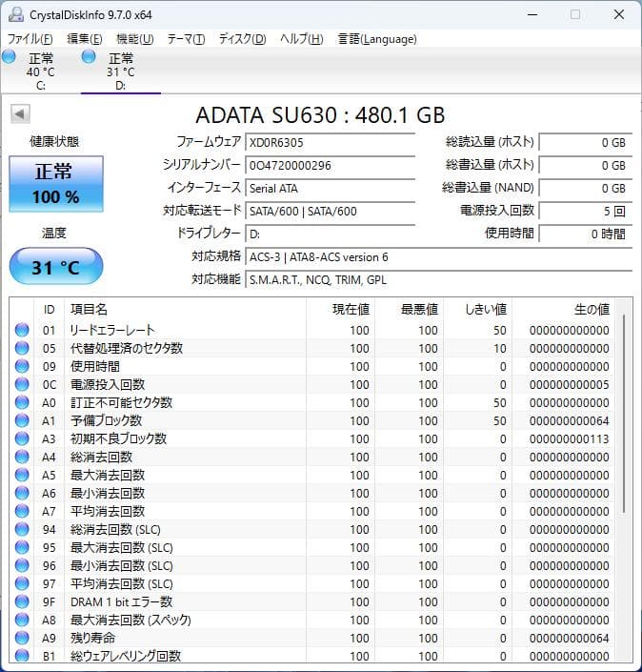The image size is (642, 672).
Task: Click the drive letter field D:
Action: coord(330,234)
